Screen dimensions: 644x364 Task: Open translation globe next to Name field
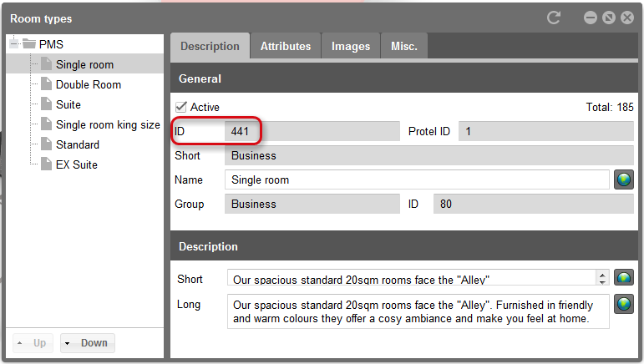623,179
